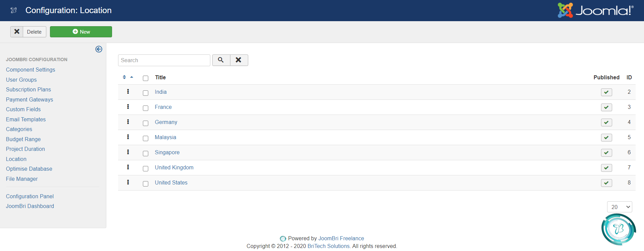
Task: Click the JoomBri round logo badge
Action: pyautogui.click(x=618, y=229)
